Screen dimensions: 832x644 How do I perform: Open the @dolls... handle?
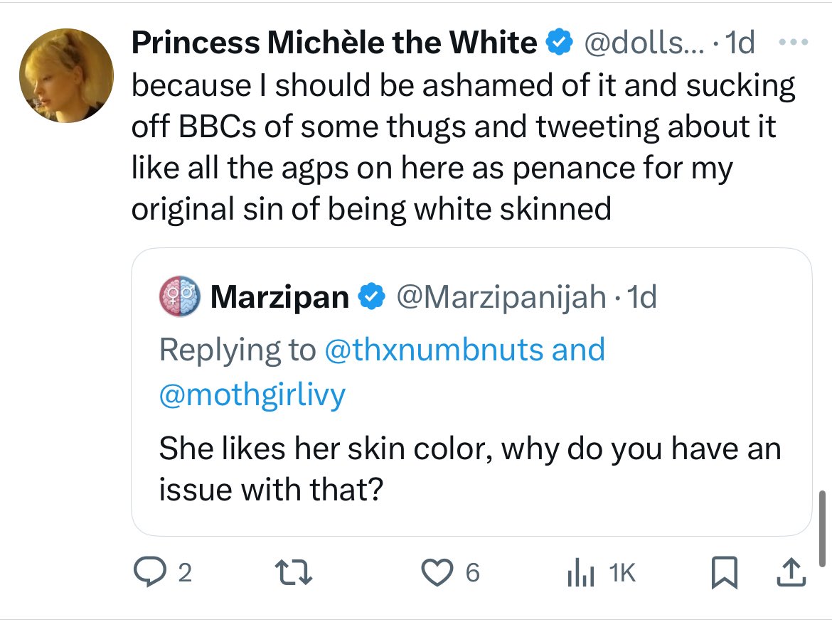pos(644,44)
